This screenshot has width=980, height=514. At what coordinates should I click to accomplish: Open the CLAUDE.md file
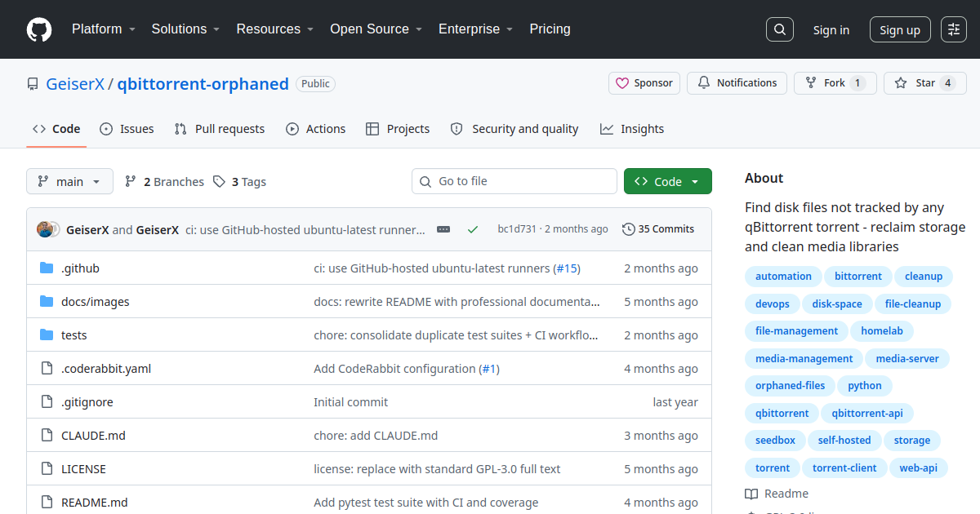coord(93,436)
